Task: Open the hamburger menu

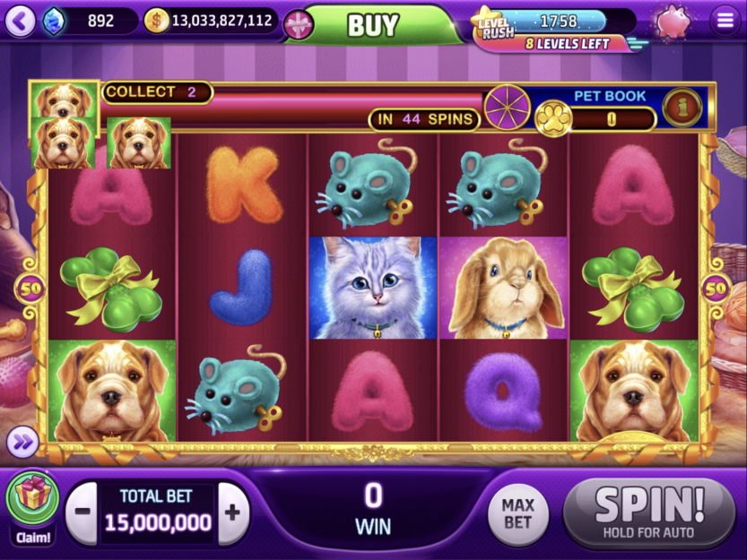Action: (x=725, y=21)
